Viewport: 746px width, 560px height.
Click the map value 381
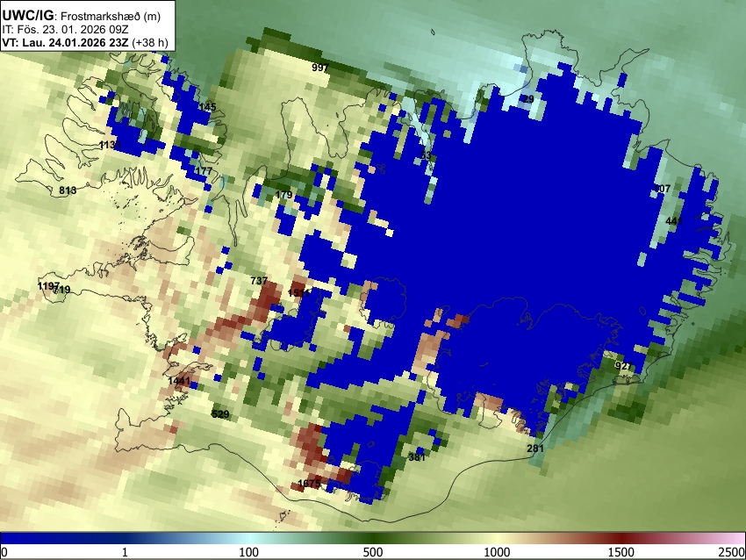click(417, 457)
